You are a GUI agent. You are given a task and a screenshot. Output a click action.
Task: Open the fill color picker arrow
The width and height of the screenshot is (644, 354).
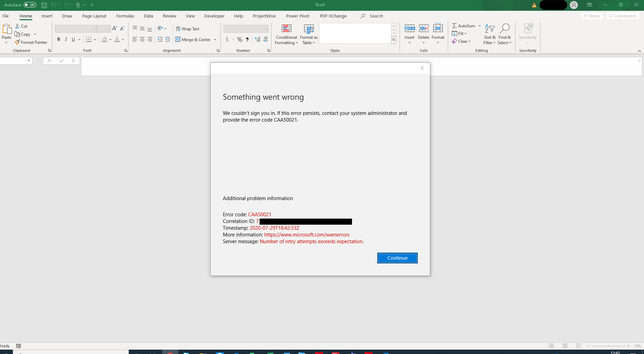(x=110, y=39)
